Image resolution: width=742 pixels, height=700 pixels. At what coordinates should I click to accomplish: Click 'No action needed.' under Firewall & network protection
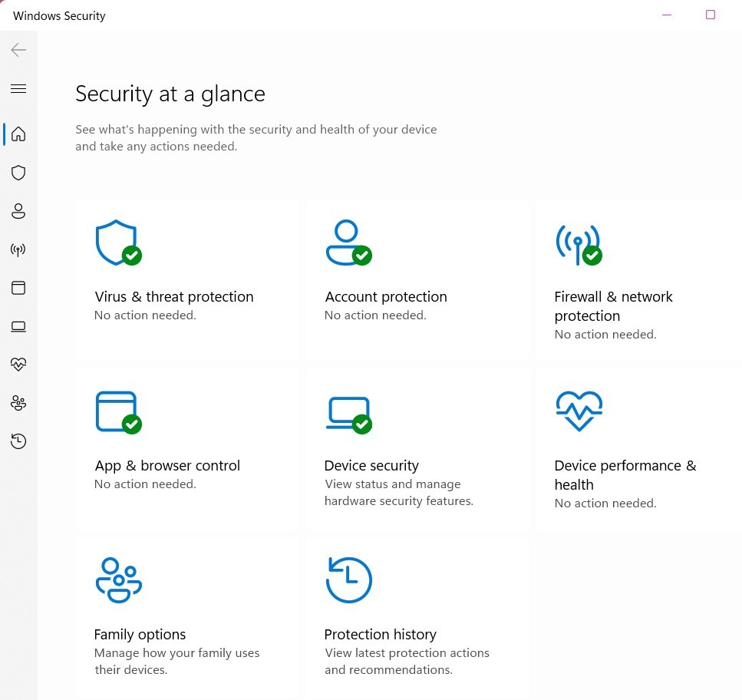[605, 335]
